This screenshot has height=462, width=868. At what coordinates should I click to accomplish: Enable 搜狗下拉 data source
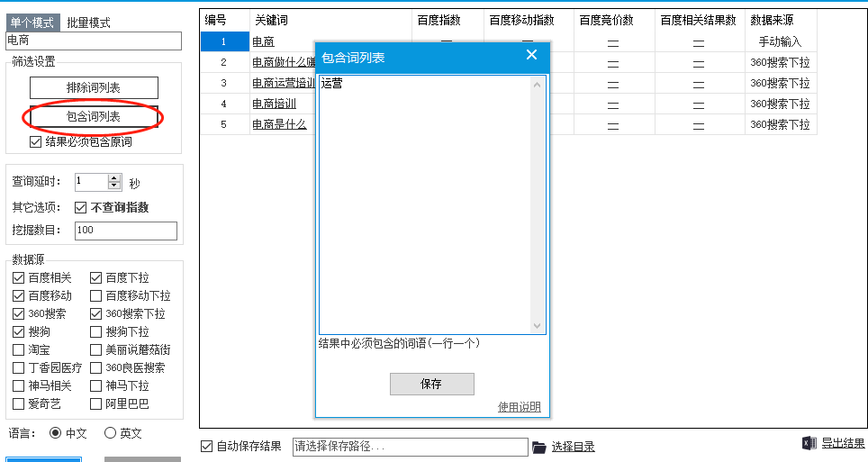(x=95, y=331)
